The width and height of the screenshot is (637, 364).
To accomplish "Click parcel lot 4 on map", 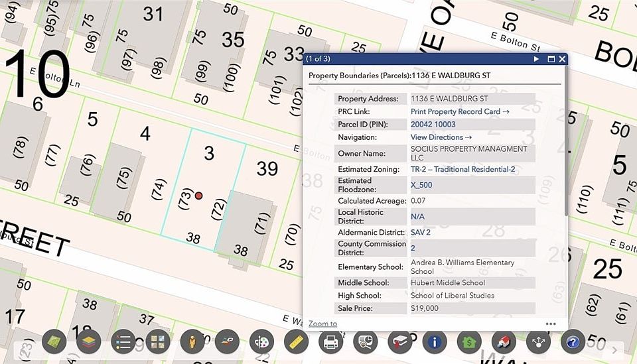I will point(145,133).
